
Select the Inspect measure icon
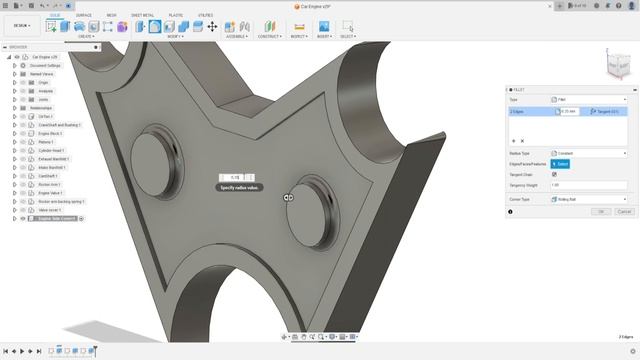pos(299,27)
